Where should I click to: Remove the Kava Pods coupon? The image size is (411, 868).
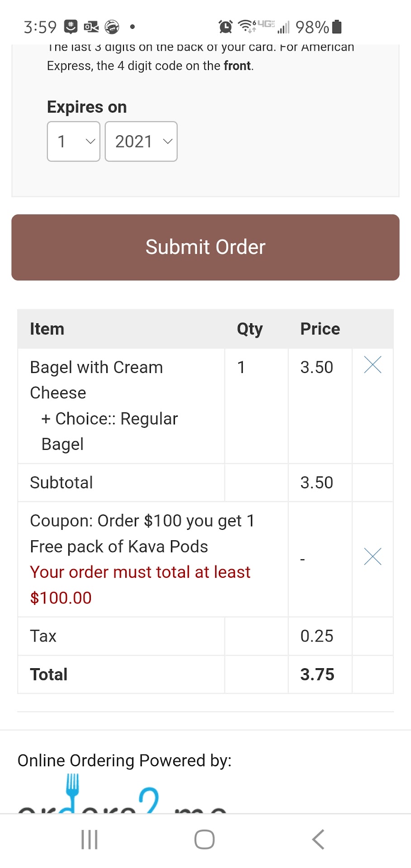[x=373, y=557]
